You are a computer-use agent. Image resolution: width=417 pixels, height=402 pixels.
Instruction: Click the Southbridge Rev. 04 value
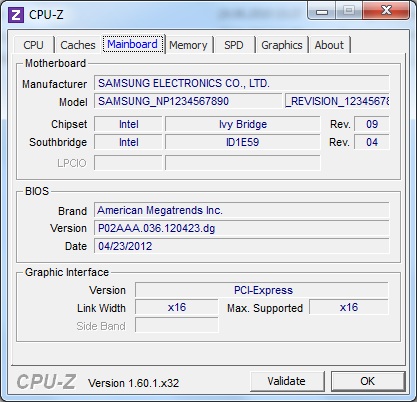[x=372, y=142]
